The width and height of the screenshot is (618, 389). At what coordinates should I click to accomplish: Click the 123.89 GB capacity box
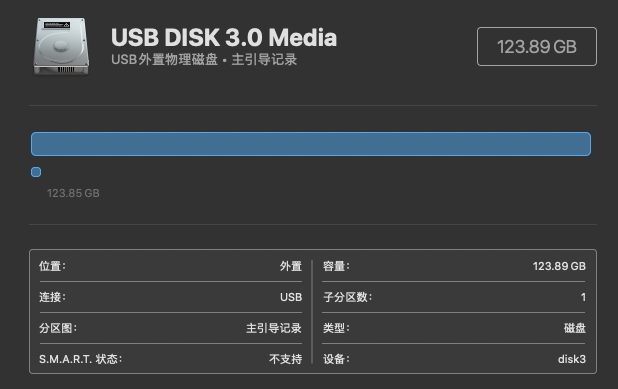pyautogui.click(x=536, y=47)
